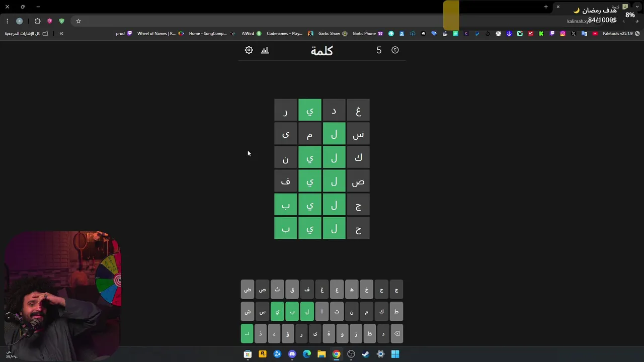Open a new browser tab
This screenshot has height=362, width=644.
coord(546,7)
